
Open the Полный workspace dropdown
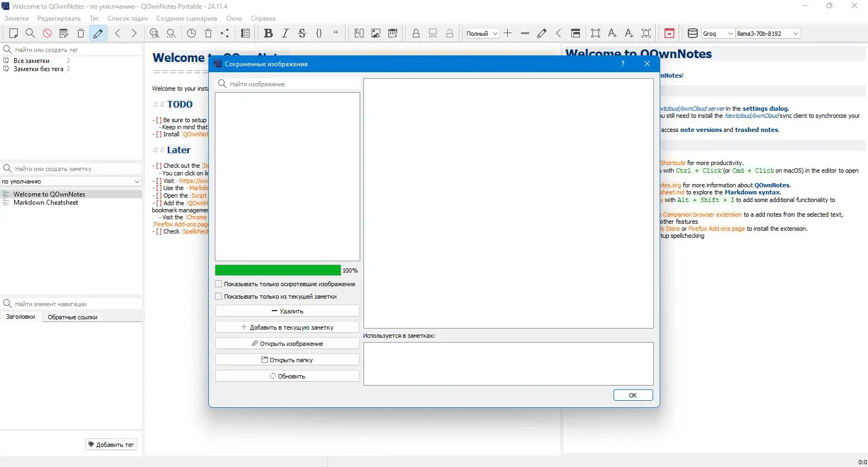(x=482, y=34)
